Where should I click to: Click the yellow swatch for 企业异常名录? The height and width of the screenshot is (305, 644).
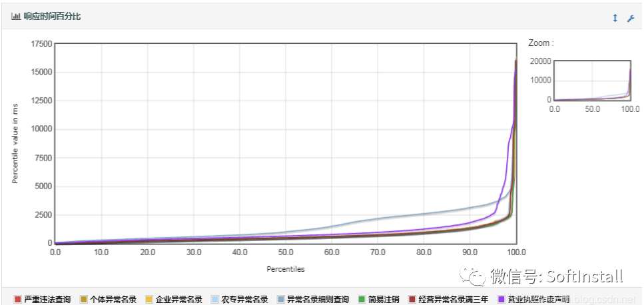[149, 299]
